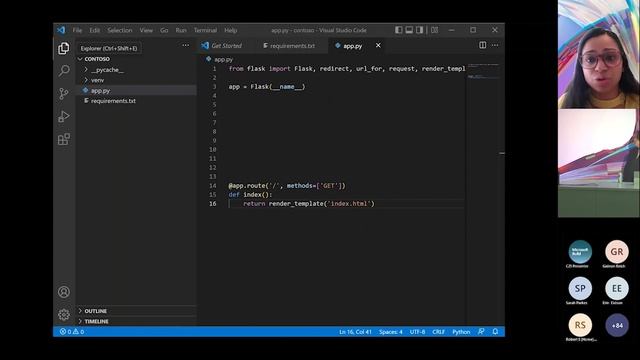This screenshot has width=640, height=360.
Task: Click Ln 16, Col 41 in status bar
Action: (355, 332)
